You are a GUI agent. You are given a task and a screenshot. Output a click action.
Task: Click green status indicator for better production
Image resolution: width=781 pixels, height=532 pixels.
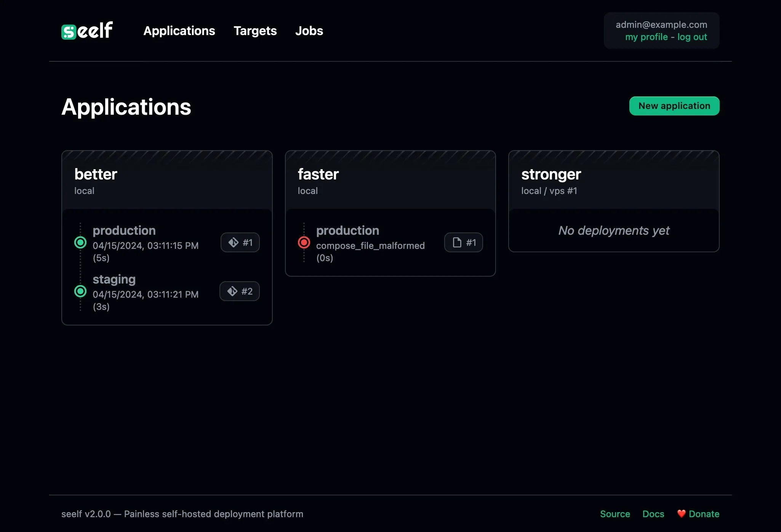80,242
